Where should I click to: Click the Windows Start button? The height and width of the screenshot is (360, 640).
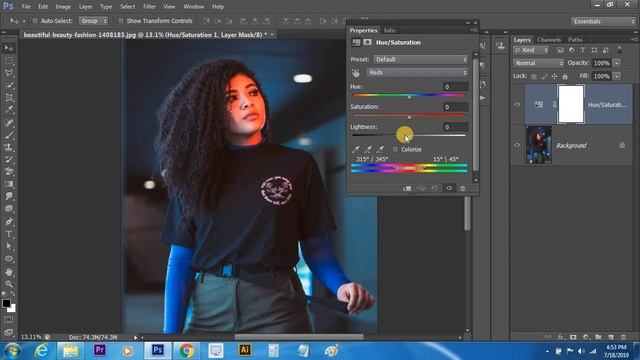(x=12, y=351)
